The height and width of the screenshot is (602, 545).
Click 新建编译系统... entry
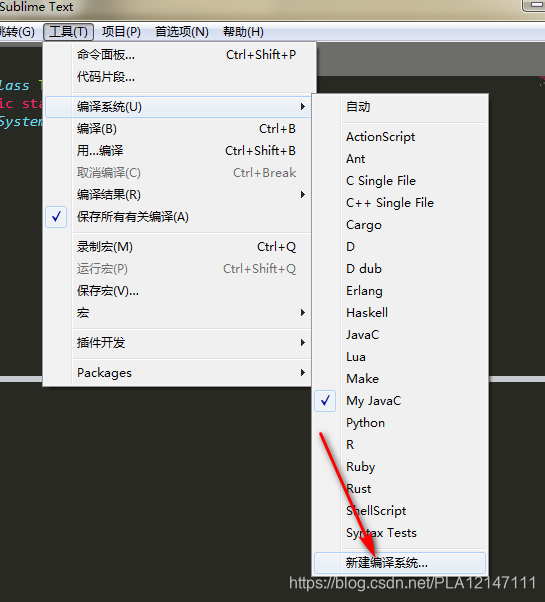coord(400,563)
